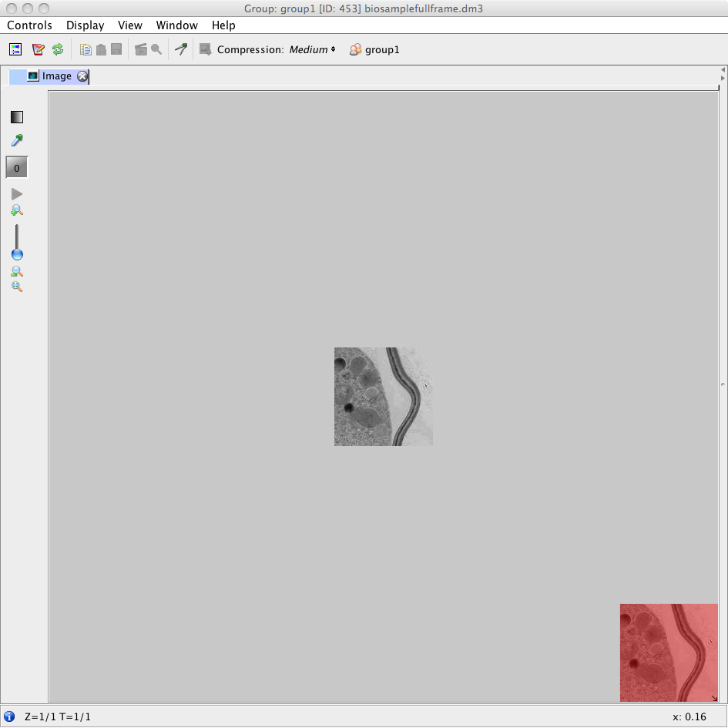Image resolution: width=728 pixels, height=728 pixels.
Task: Copy rendering settings icon
Action: (86, 49)
